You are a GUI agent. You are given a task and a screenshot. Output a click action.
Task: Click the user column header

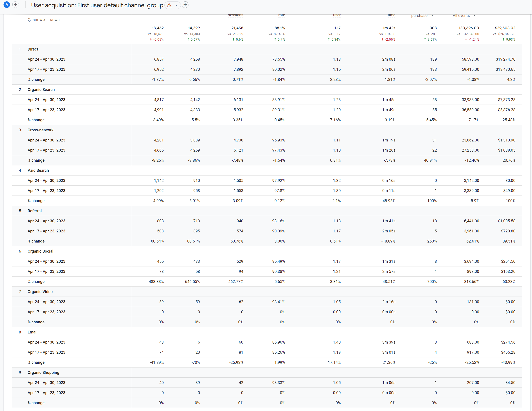337,15
